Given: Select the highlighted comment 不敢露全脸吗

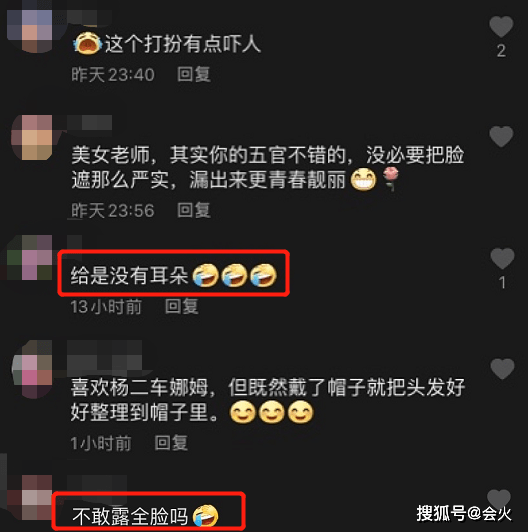Looking at the screenshot, I should 149,512.
